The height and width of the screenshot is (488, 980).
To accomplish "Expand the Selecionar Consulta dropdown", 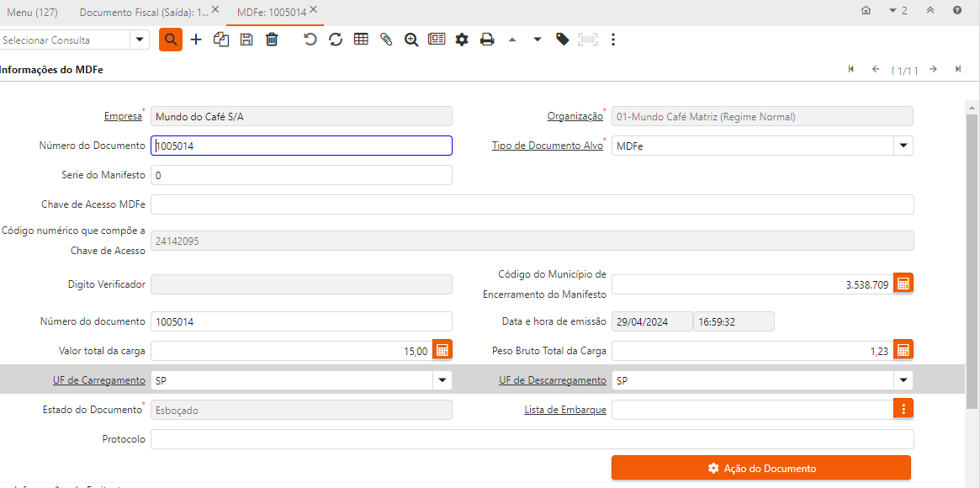I will 140,40.
